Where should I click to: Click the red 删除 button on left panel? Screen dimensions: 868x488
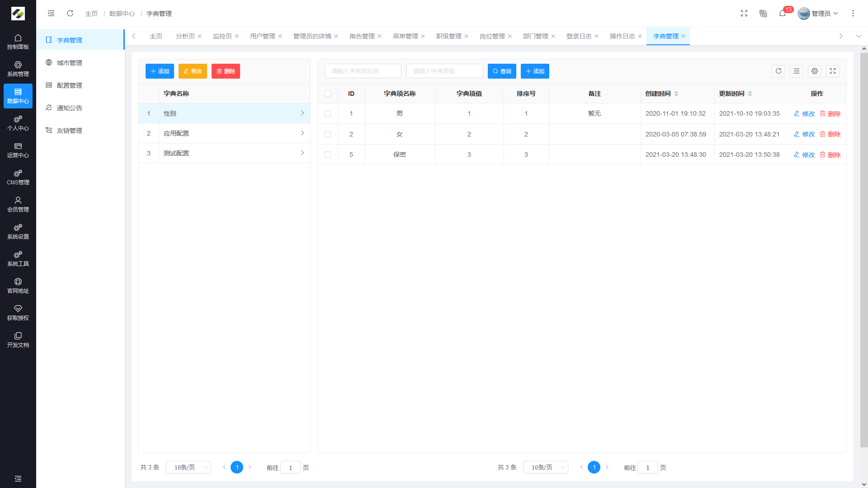[226, 71]
